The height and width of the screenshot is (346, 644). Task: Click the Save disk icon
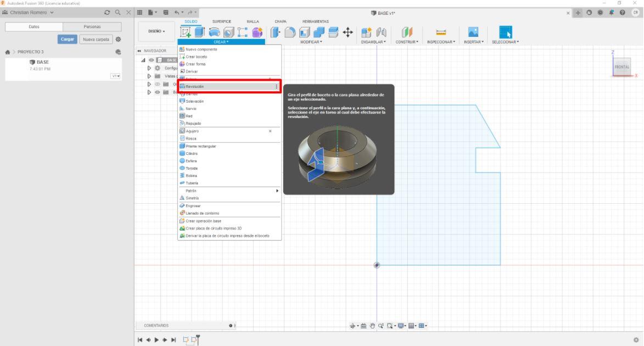[x=165, y=13]
